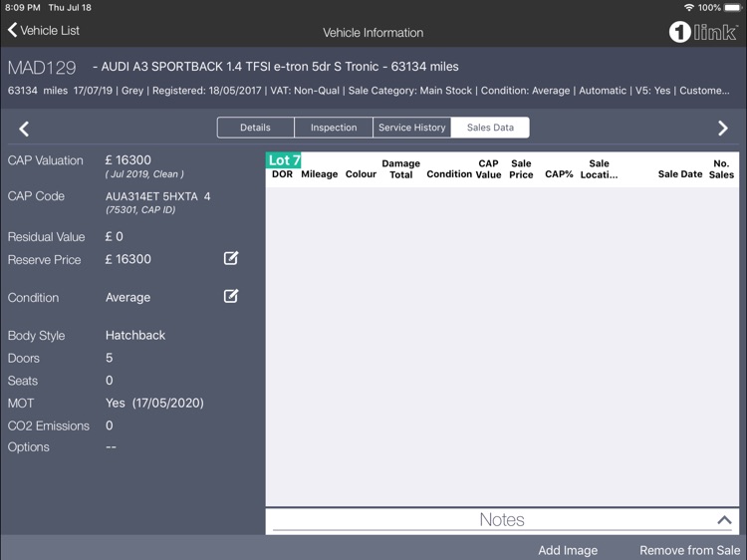
Task: Edit the Reserve Price value
Action: tap(231, 258)
